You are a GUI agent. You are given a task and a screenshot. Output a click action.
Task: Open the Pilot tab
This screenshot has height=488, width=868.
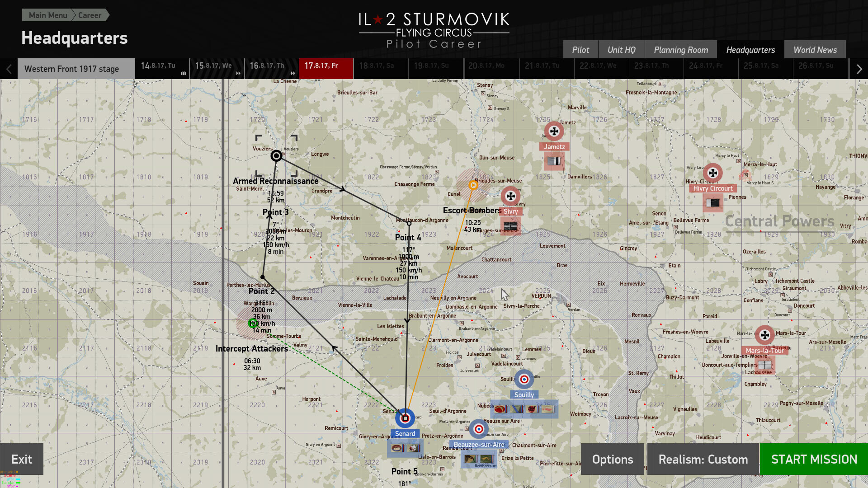580,50
